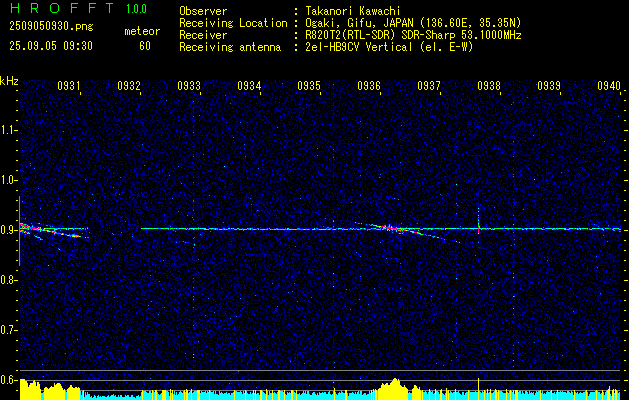Click the 1.1 kHz frequency label
629x400 pixels.
point(8,130)
